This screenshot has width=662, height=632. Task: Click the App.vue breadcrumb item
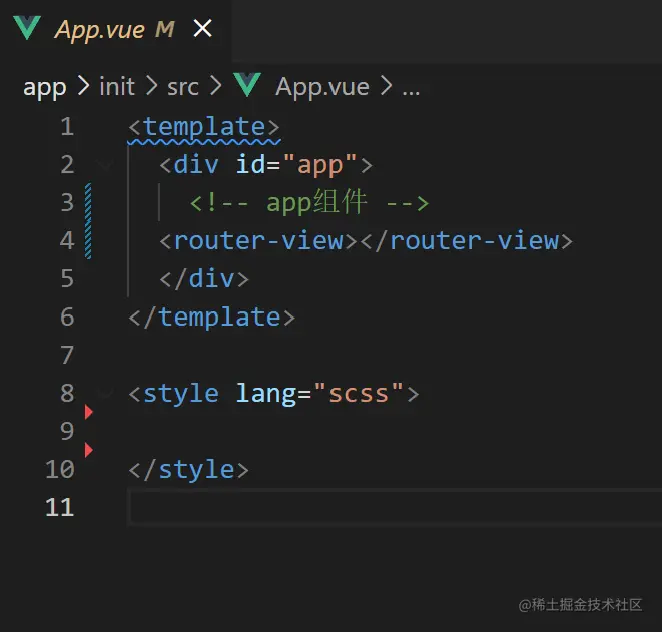(323, 88)
